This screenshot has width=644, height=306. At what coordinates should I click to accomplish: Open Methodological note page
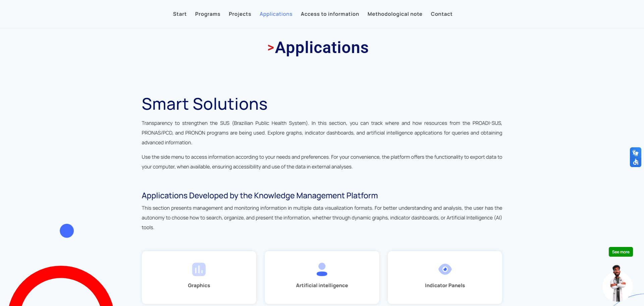(395, 14)
